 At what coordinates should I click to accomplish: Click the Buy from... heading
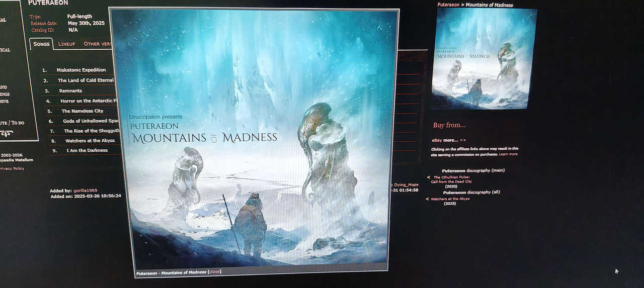[x=449, y=125]
